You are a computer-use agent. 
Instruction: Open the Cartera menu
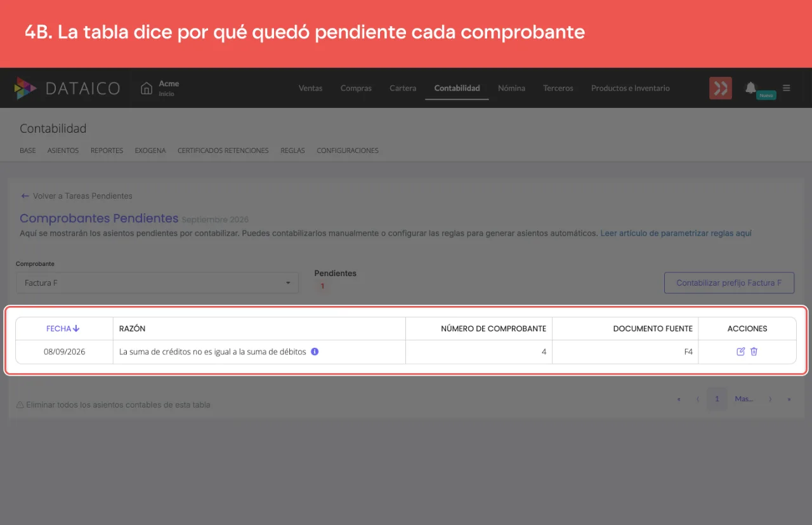tap(403, 88)
